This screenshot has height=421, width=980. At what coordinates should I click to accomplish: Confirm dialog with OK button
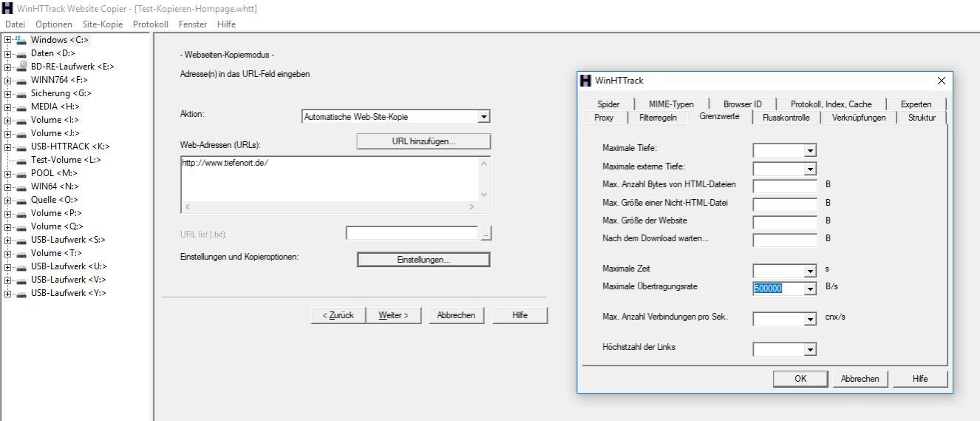click(800, 379)
